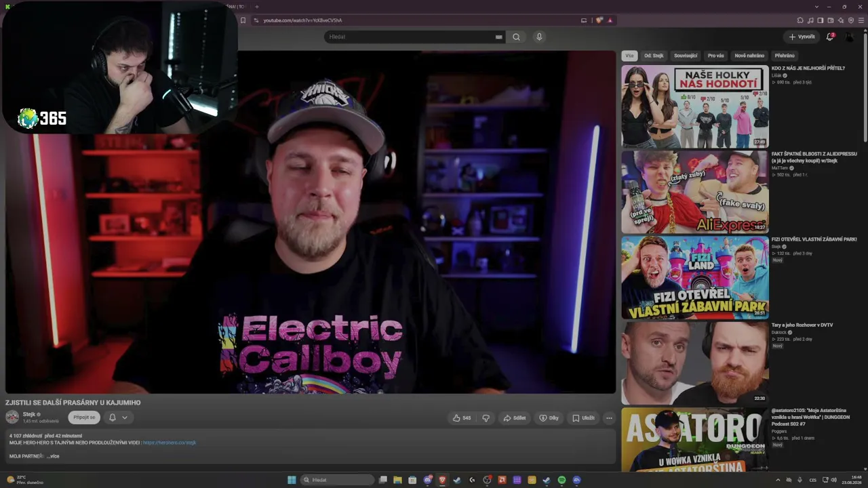Click the Uložit save button
The width and height of the screenshot is (868, 488).
[583, 418]
